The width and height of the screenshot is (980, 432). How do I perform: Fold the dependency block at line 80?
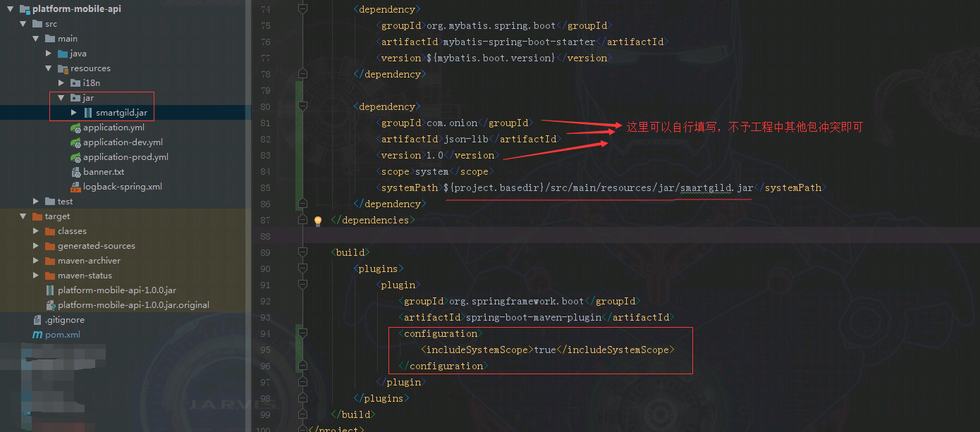pos(302,106)
